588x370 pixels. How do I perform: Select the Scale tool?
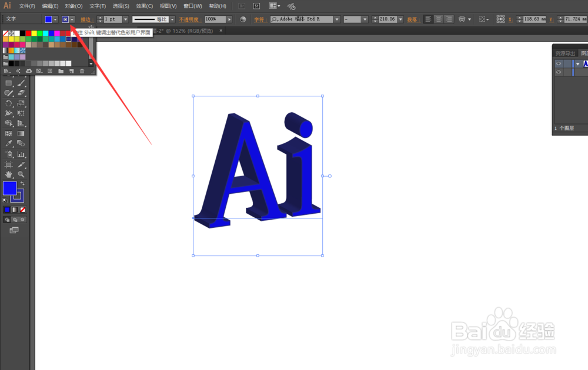[x=21, y=103]
